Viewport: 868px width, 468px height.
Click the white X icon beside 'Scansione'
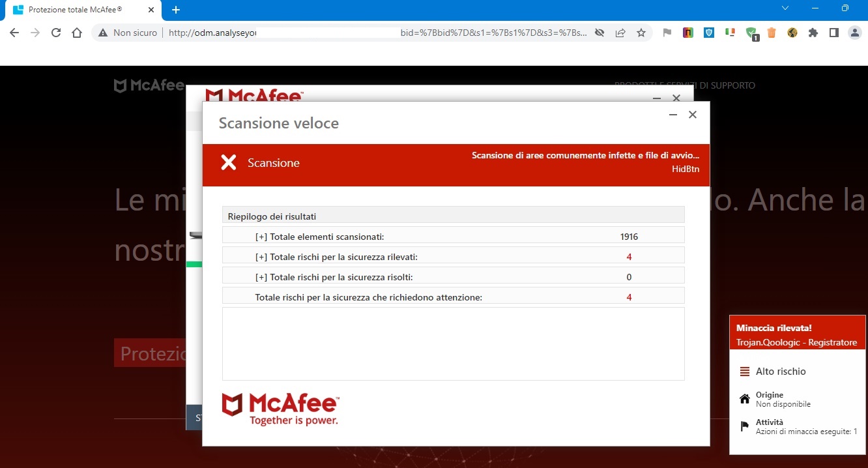click(229, 163)
